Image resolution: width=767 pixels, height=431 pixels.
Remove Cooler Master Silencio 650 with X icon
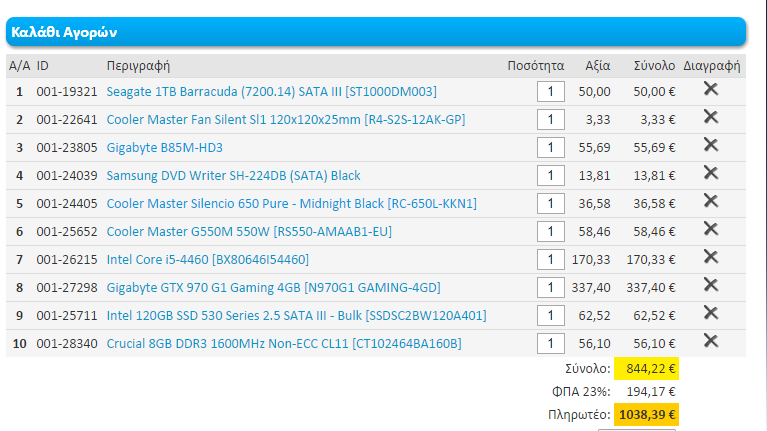[711, 201]
